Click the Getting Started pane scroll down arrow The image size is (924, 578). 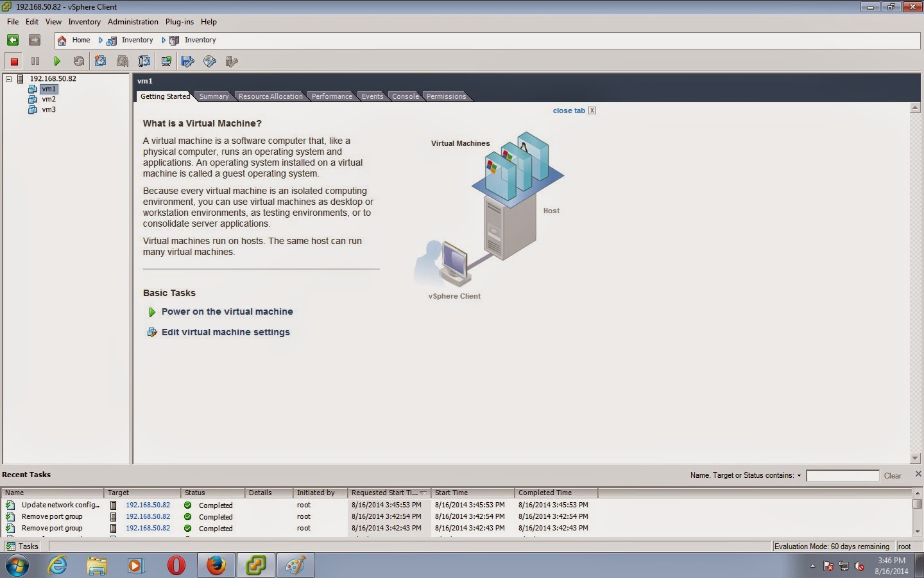pos(916,459)
